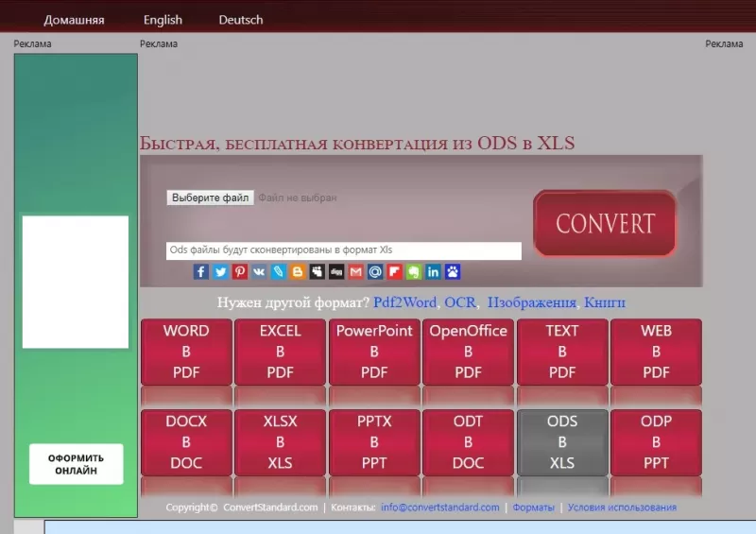Click the info@convertstandard.com email link

click(439, 508)
